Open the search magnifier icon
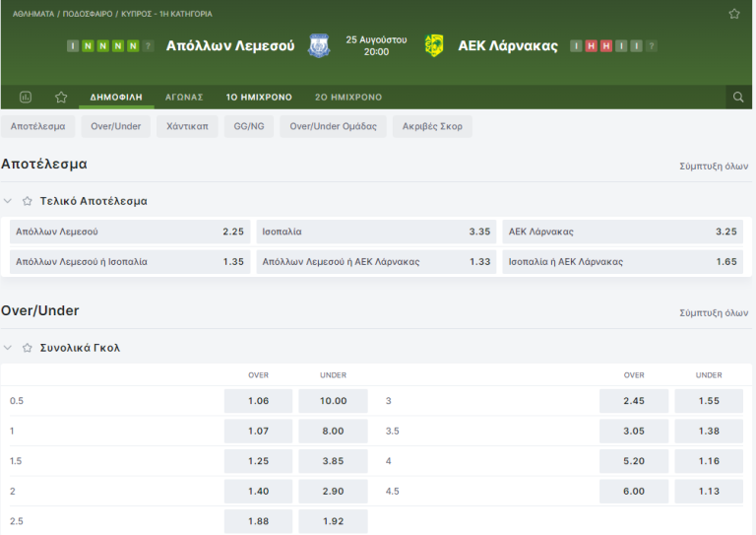756x535 pixels. (x=737, y=98)
